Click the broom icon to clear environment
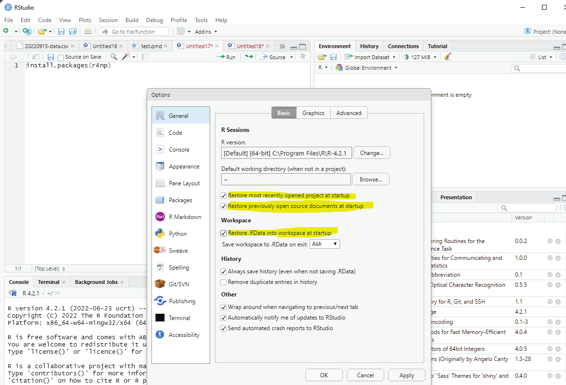Viewport: 566px width, 385px height. [x=448, y=57]
